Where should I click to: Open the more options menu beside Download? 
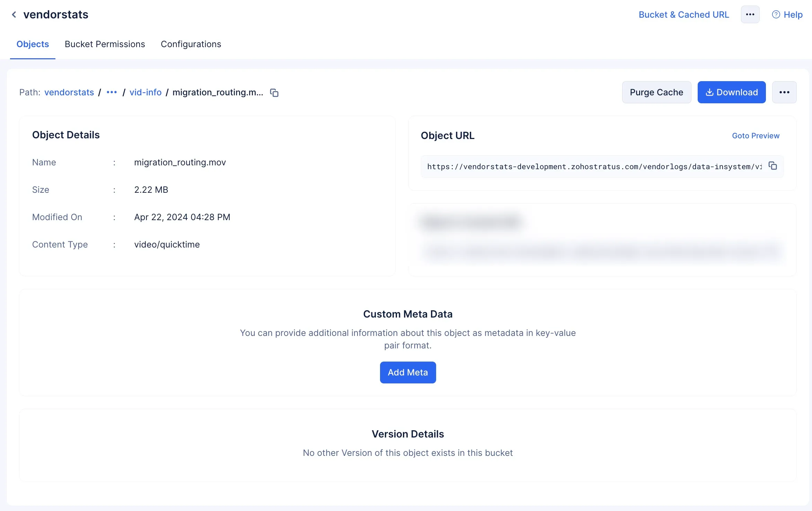784,92
